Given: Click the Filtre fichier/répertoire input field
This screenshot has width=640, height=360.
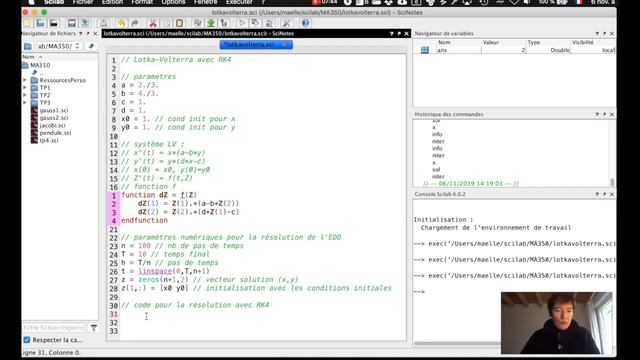Looking at the screenshot, I should [x=53, y=328].
